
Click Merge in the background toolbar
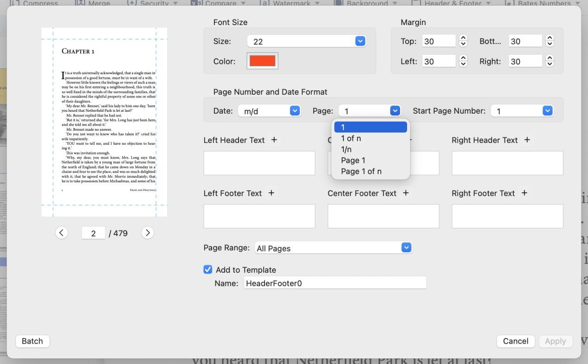click(93, 3)
